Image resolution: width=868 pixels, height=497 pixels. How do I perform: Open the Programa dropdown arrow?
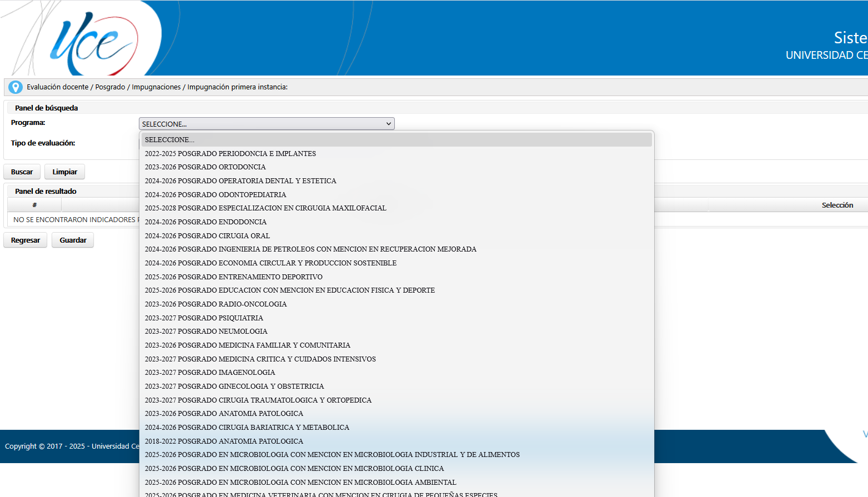(x=388, y=124)
